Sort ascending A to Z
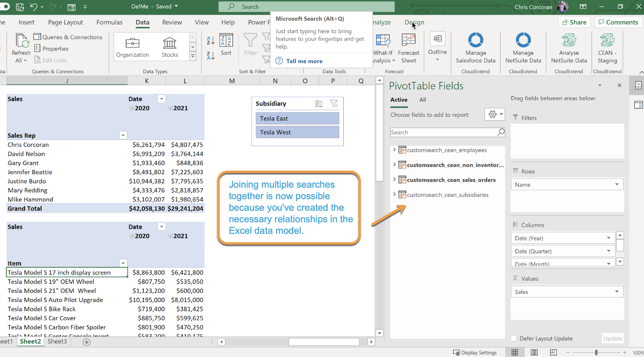This screenshot has width=644, height=357. (x=211, y=40)
